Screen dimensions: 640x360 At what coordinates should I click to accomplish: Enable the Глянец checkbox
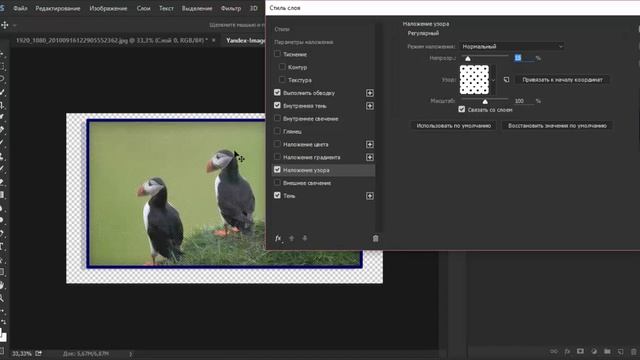pyautogui.click(x=278, y=131)
